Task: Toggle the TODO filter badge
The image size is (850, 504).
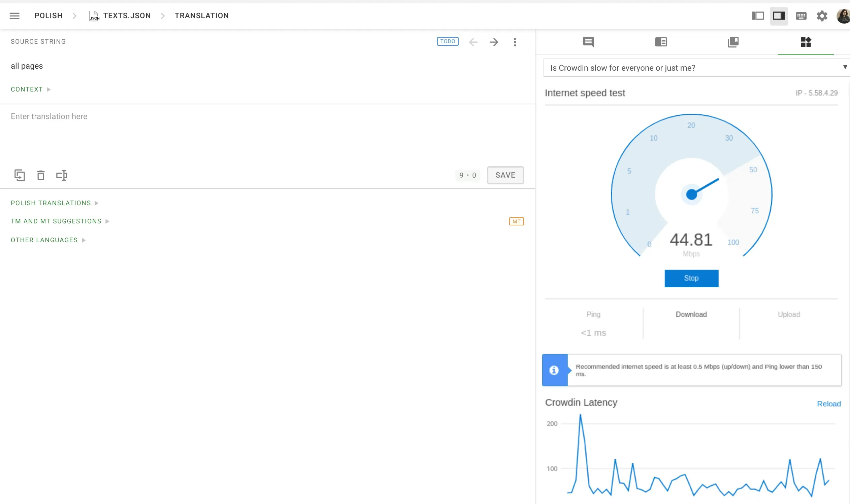Action: tap(448, 41)
